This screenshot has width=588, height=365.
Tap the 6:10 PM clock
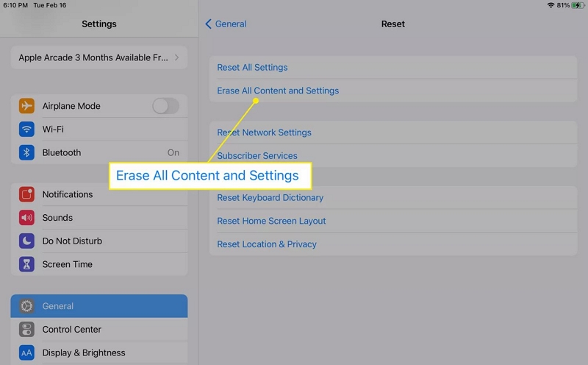(15, 5)
